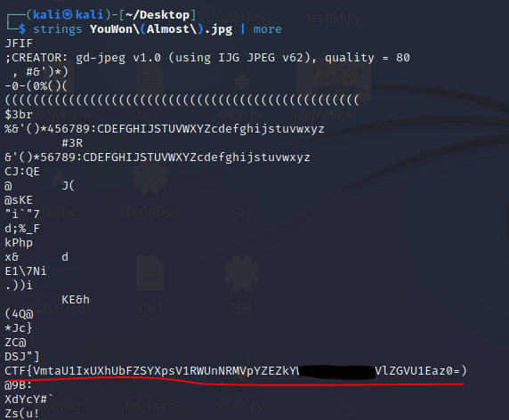Click the kali@kali ~/Desktop prompt line
Screen dimensions: 509x420
pos(101,15)
